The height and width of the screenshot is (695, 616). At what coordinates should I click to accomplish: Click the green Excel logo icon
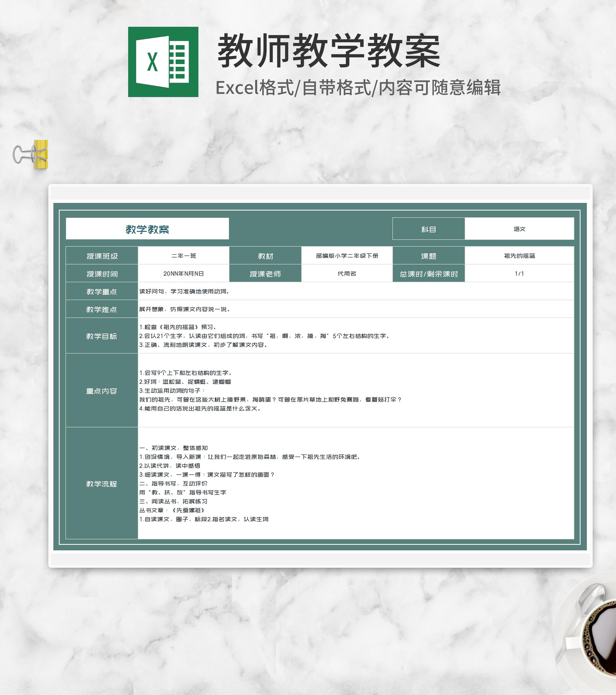pyautogui.click(x=163, y=62)
